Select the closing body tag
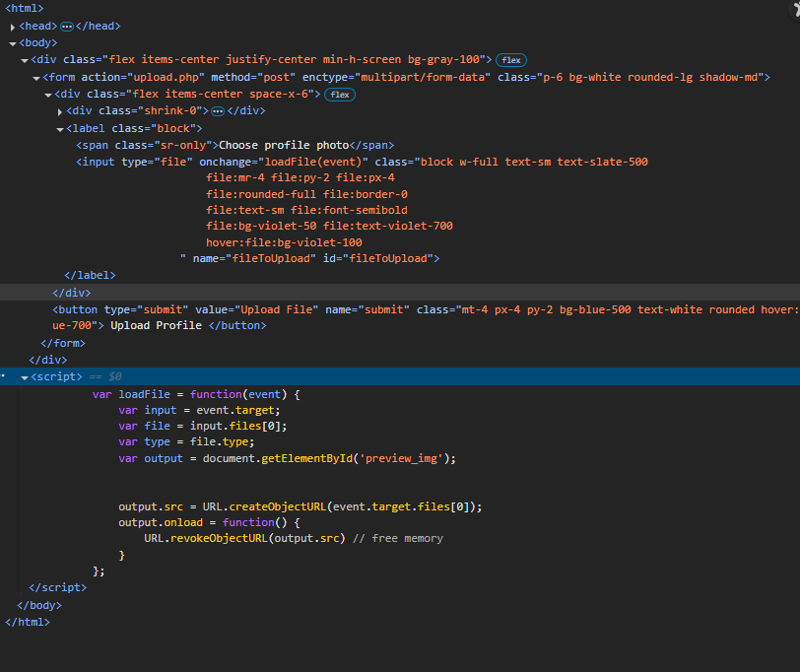The image size is (800, 672). pyautogui.click(x=39, y=605)
